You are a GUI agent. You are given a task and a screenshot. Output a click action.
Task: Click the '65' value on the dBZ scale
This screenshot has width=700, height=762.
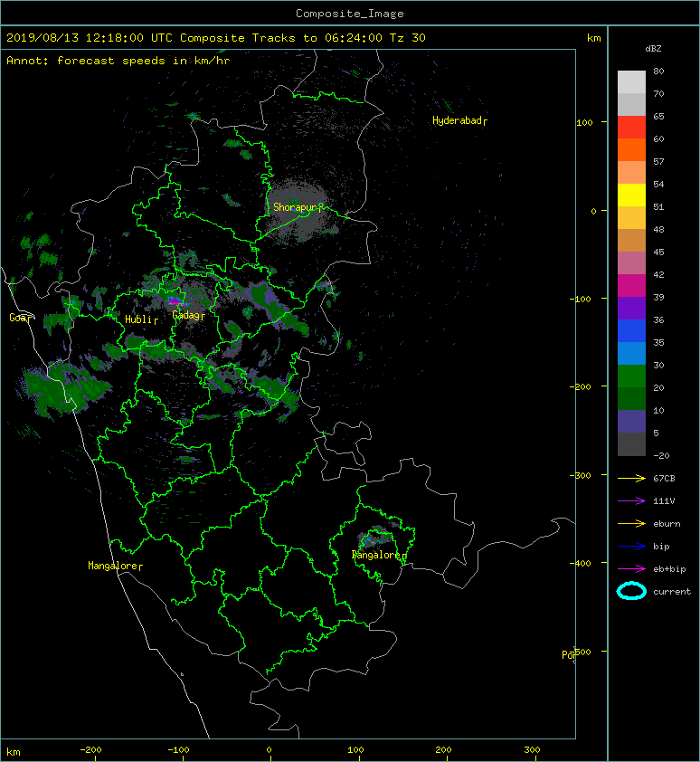tap(658, 117)
